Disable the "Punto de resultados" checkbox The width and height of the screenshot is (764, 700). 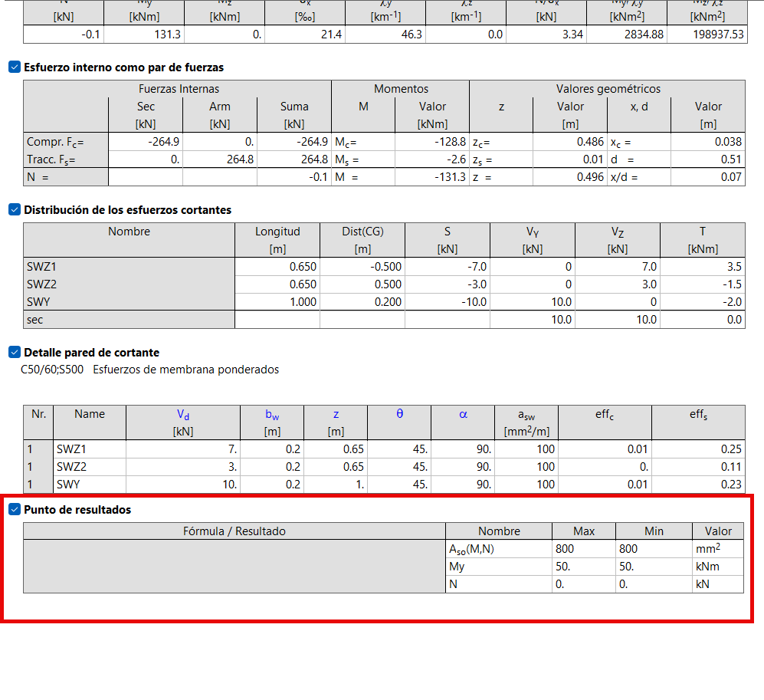(x=14, y=510)
